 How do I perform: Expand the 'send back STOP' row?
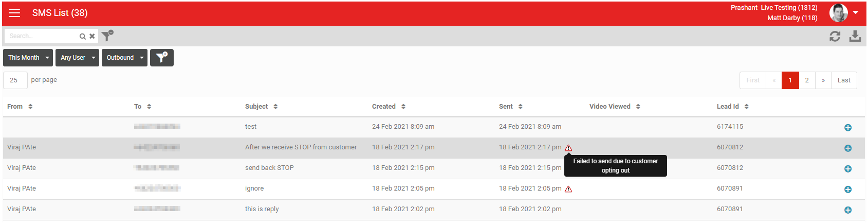(848, 169)
